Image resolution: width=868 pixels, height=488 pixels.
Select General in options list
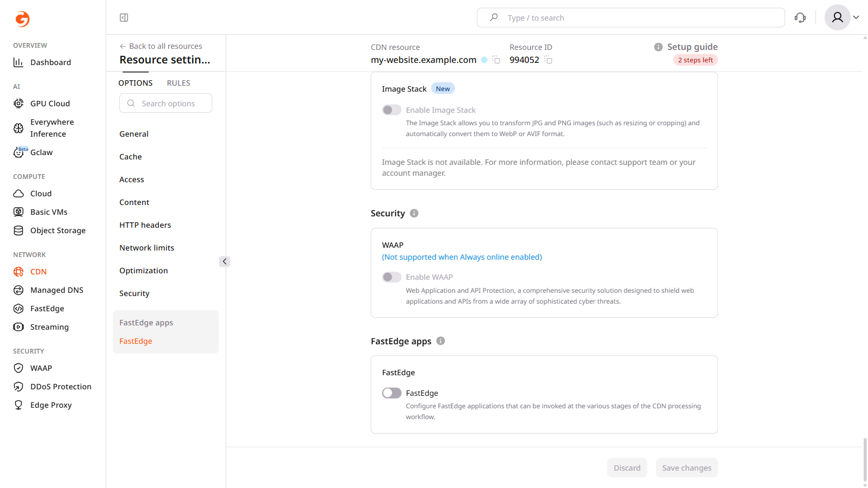coord(134,134)
